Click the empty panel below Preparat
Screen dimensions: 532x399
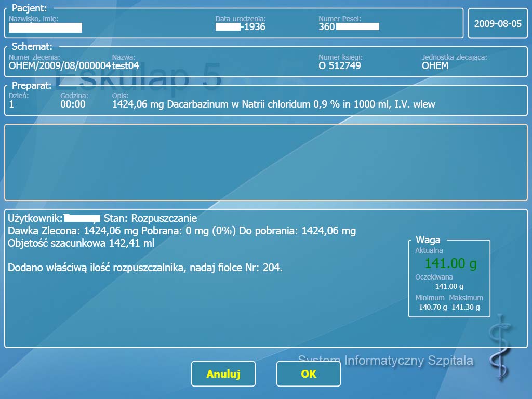pos(265,163)
